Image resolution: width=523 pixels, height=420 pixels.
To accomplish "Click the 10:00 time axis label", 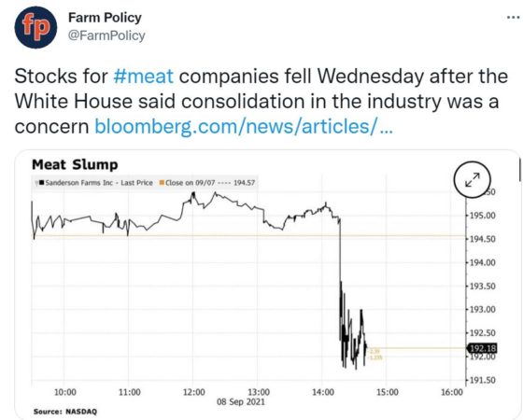I will point(65,392).
